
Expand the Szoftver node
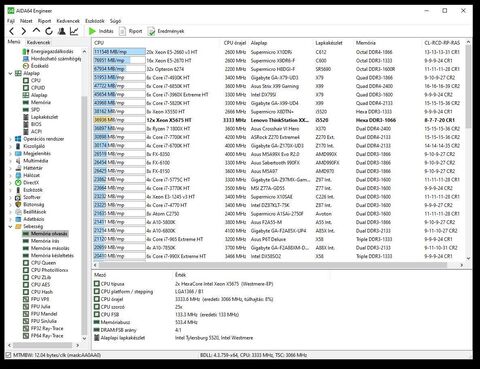(10, 197)
